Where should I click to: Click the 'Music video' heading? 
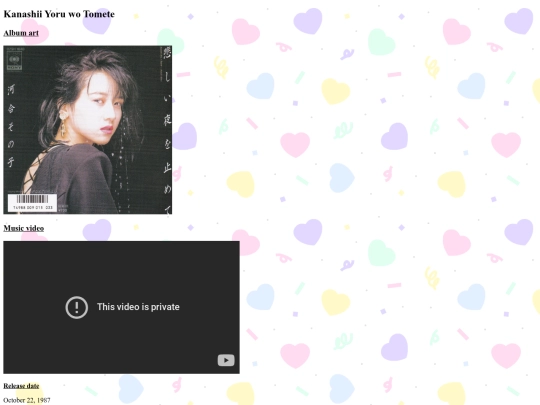click(24, 228)
